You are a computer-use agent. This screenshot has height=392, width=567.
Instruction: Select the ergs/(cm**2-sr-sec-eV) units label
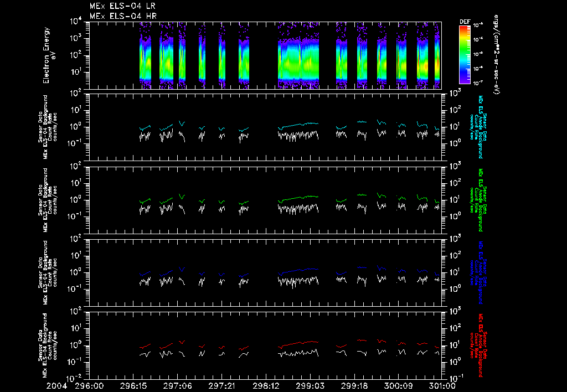tap(497, 55)
